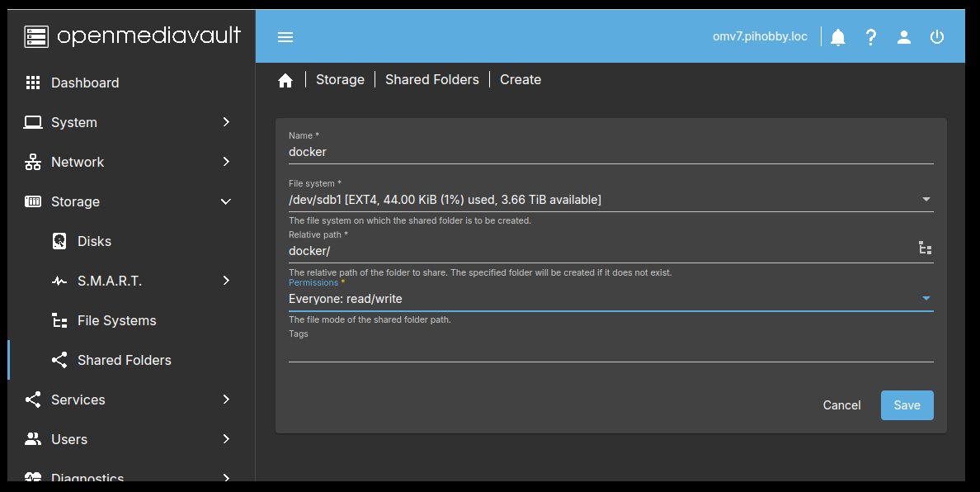Open folder browser for Relative path
Image resolution: width=980 pixels, height=492 pixels.
(925, 248)
